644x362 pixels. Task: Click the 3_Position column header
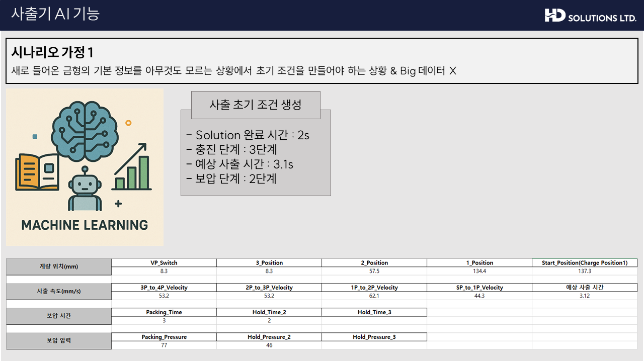click(269, 263)
